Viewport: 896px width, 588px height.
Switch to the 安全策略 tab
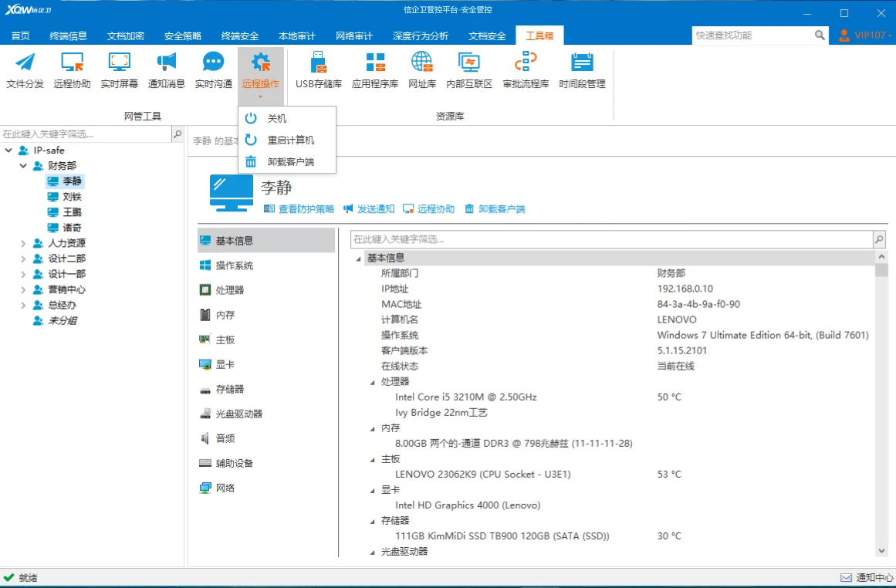(x=183, y=35)
